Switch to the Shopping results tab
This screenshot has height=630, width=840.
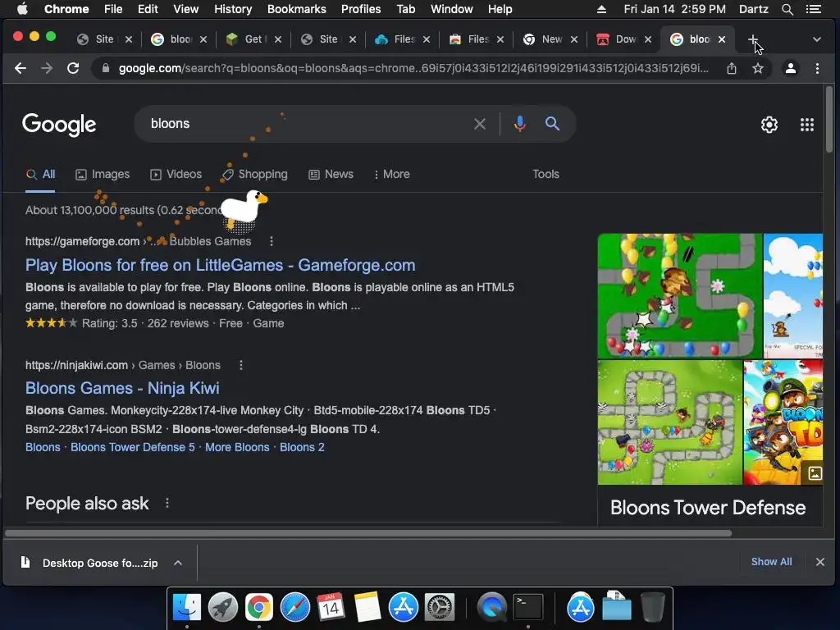255,174
